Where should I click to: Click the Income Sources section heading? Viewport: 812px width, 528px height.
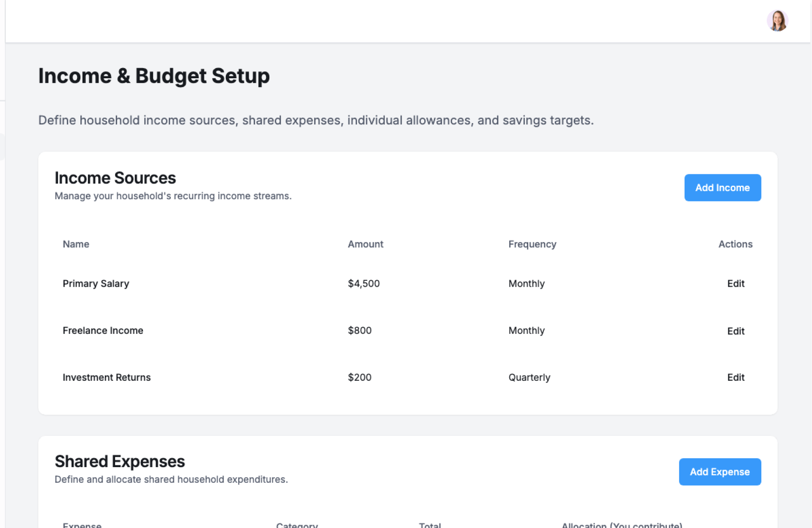pos(115,178)
